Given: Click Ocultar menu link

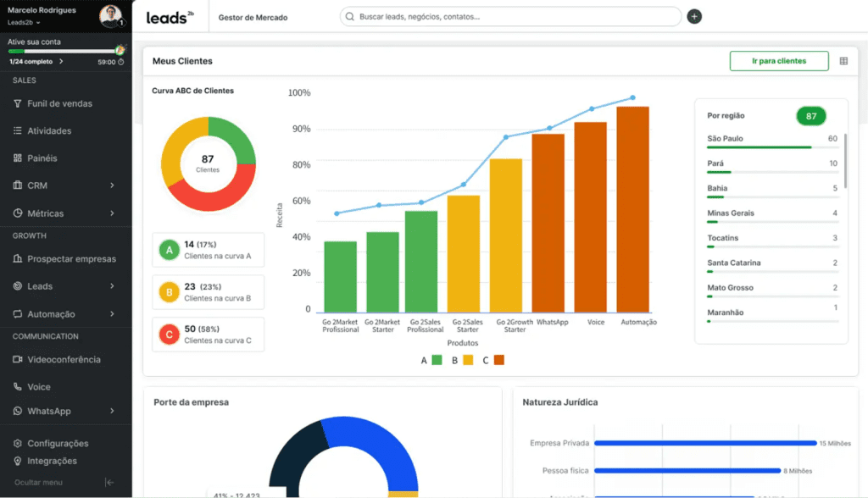Looking at the screenshot, I should point(38,483).
